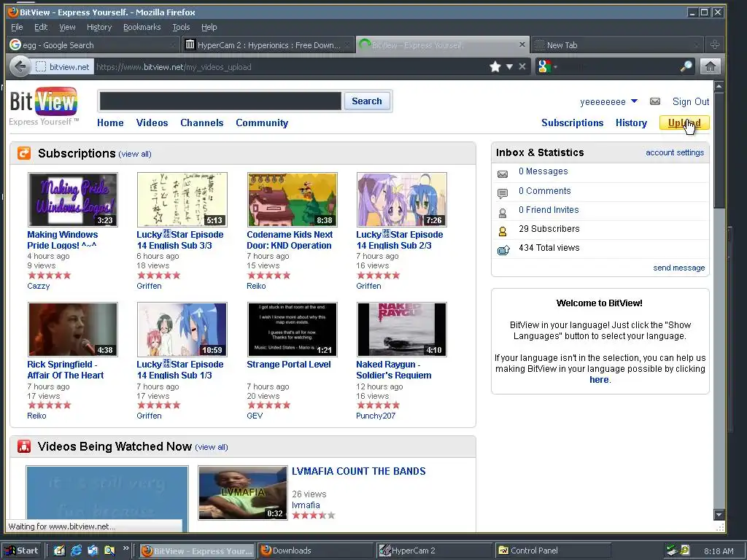
Task: Switch to the HyperCam 2 Hyperionics tab
Action: [268, 44]
